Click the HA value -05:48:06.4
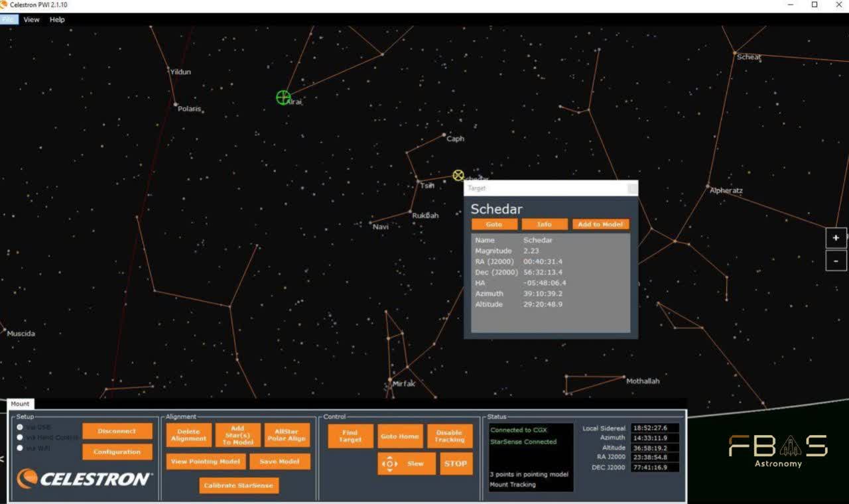The width and height of the screenshot is (849, 504). (x=545, y=283)
